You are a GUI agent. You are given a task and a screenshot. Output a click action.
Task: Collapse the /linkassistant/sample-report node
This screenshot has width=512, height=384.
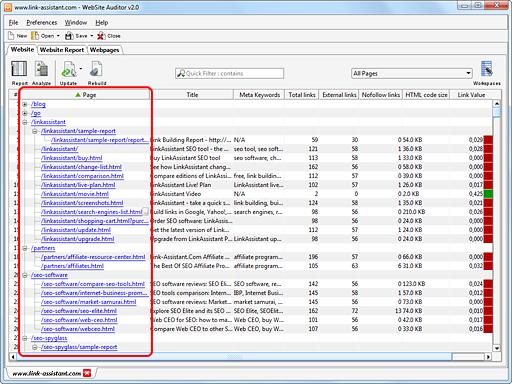35,131
